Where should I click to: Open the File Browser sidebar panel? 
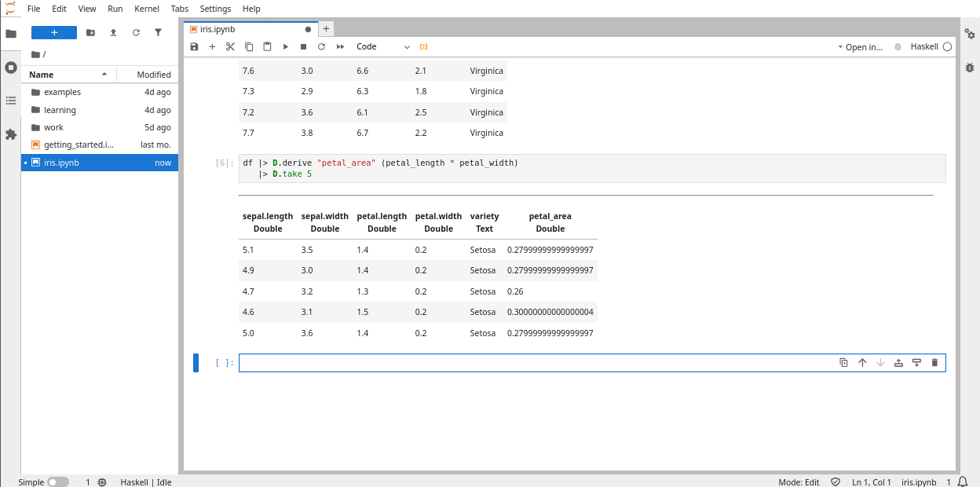[11, 34]
